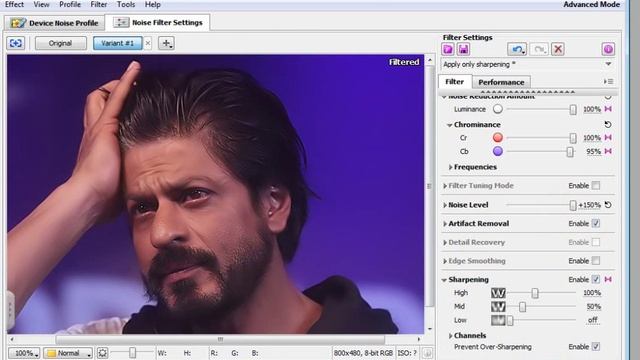640x360 pixels.
Task: Click the Luminance pink link icon
Action: (608, 109)
